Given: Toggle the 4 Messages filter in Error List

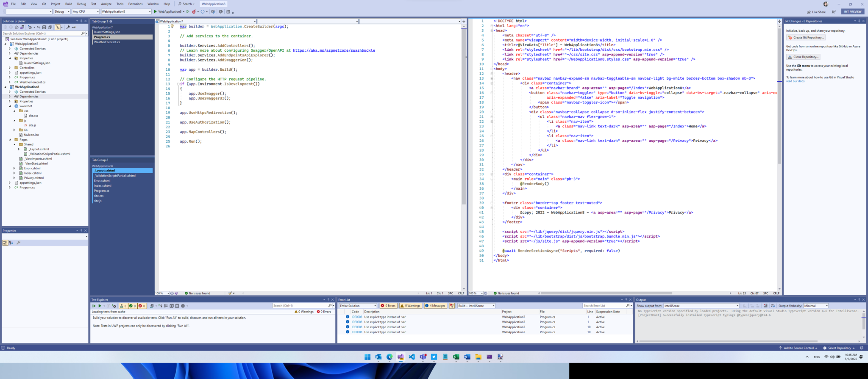Looking at the screenshot, I should pyautogui.click(x=435, y=306).
